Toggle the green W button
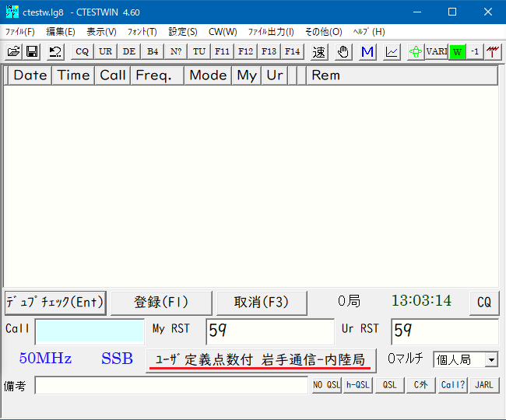Screen dimensions: 506x420 (x=457, y=52)
